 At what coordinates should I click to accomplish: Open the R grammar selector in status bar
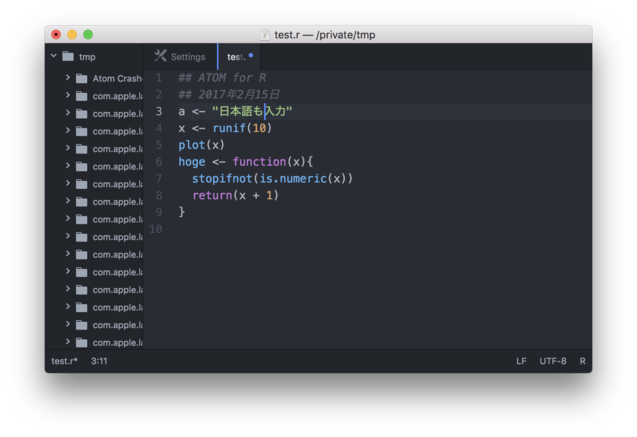click(x=583, y=361)
